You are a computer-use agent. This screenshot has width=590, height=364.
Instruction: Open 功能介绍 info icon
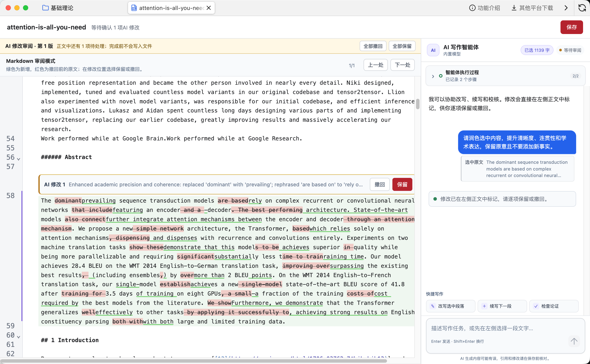(x=472, y=8)
